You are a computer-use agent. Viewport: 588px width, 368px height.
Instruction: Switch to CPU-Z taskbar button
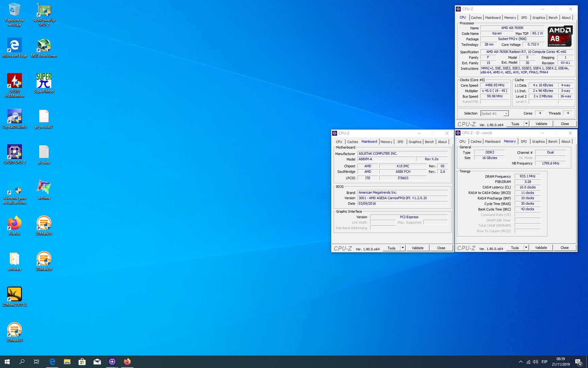(x=112, y=362)
